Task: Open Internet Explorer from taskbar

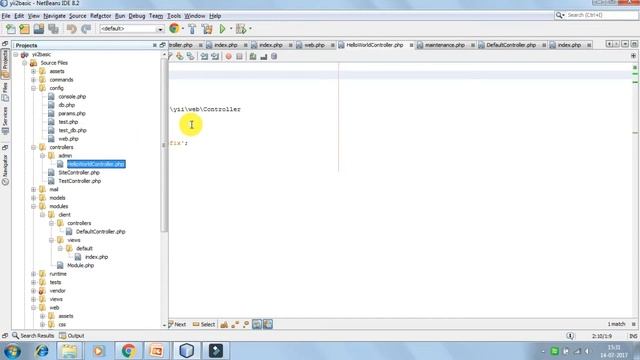Action: point(42,351)
